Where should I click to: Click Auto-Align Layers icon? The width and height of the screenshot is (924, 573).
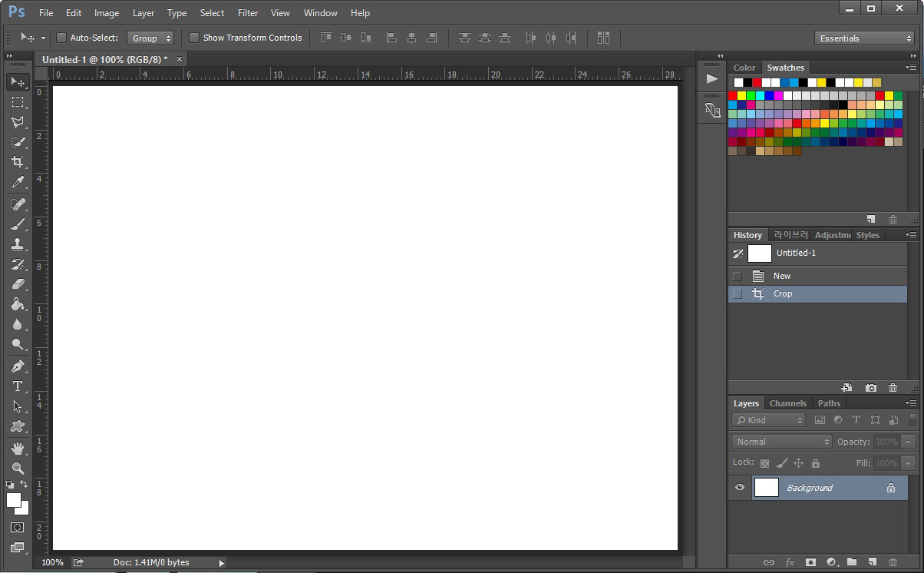(603, 38)
